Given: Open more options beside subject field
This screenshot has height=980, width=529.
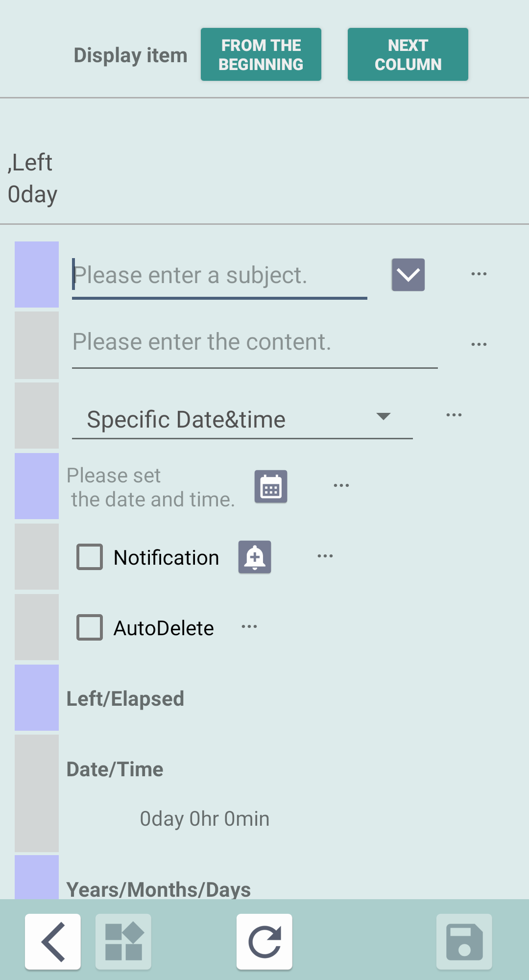Looking at the screenshot, I should [479, 274].
